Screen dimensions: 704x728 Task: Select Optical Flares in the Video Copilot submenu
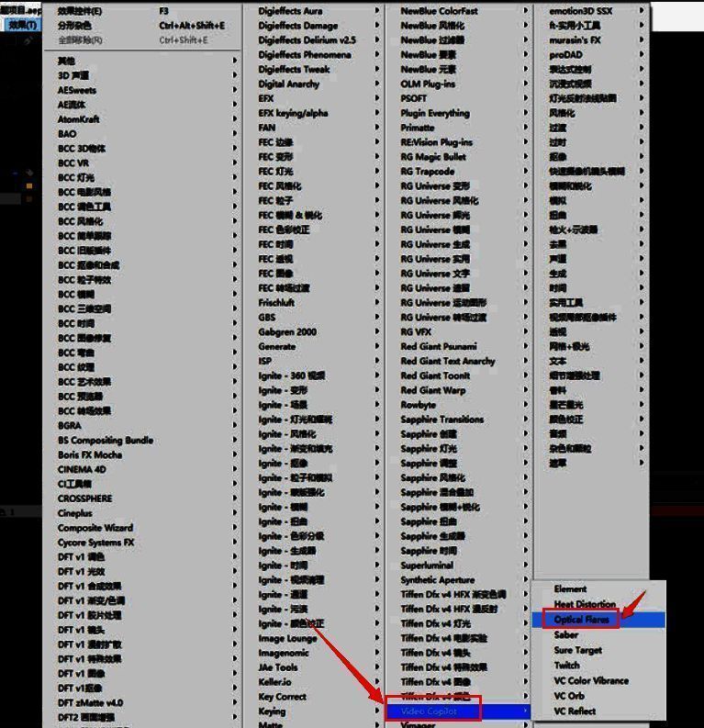(x=582, y=620)
